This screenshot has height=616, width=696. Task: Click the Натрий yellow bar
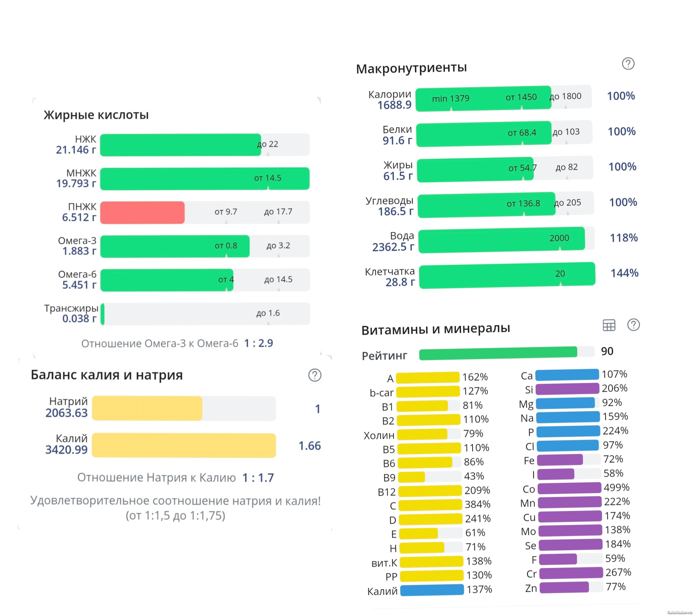coord(147,408)
